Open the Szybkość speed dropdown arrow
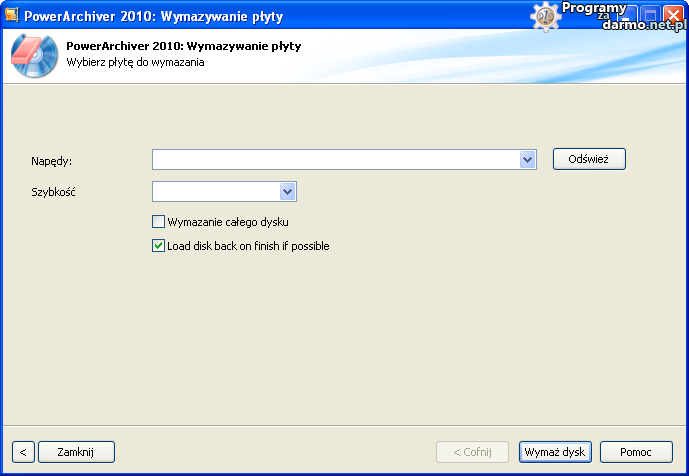The height and width of the screenshot is (476, 689). (287, 191)
